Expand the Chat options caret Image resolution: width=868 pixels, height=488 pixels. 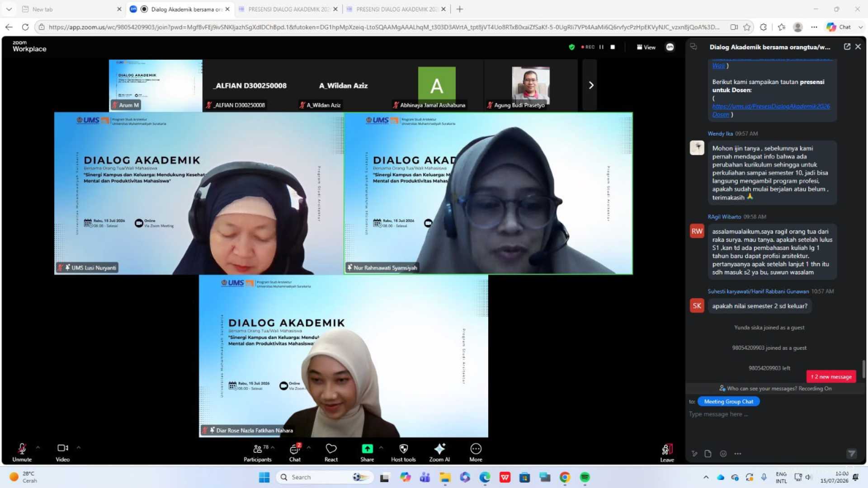pyautogui.click(x=309, y=447)
